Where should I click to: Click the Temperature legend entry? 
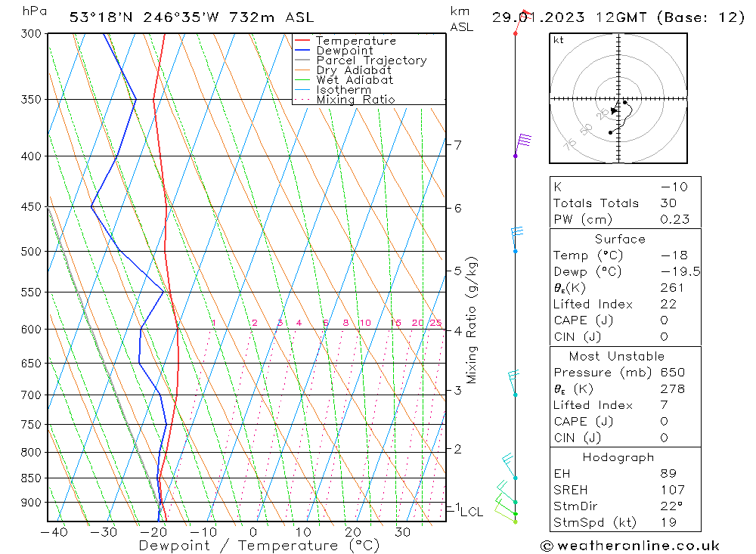(x=356, y=41)
